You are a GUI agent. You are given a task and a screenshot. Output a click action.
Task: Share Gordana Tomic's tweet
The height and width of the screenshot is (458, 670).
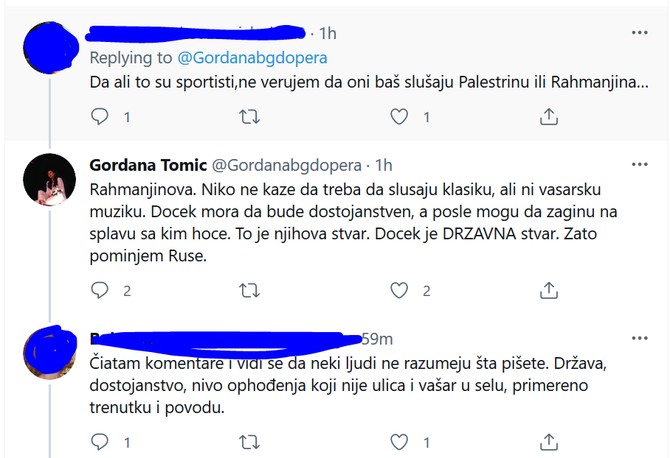click(x=549, y=291)
